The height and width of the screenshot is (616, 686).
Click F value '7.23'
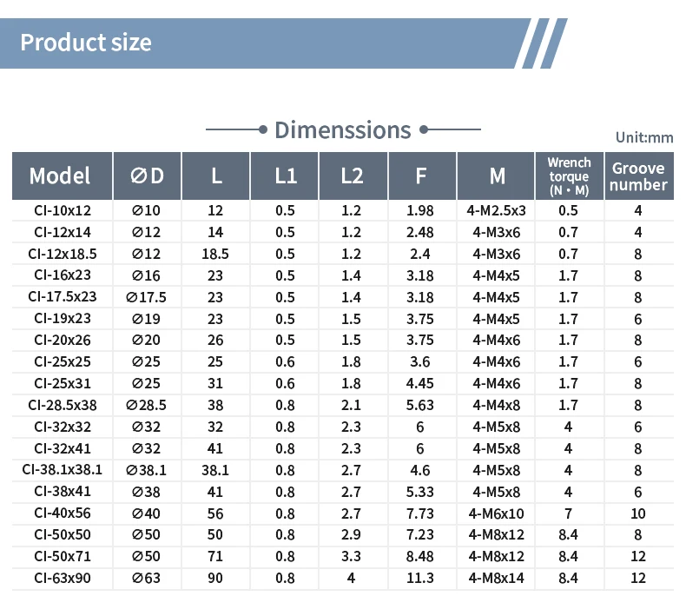click(x=420, y=534)
